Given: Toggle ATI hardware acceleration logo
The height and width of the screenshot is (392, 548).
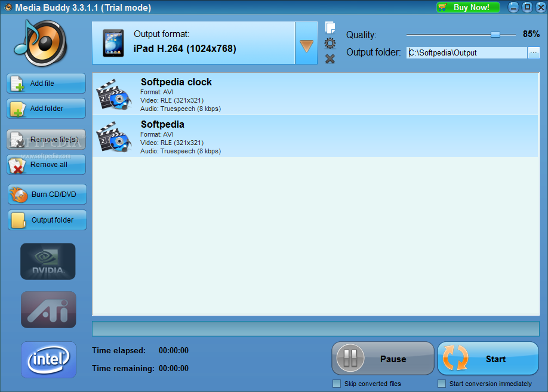Looking at the screenshot, I should tap(48, 310).
